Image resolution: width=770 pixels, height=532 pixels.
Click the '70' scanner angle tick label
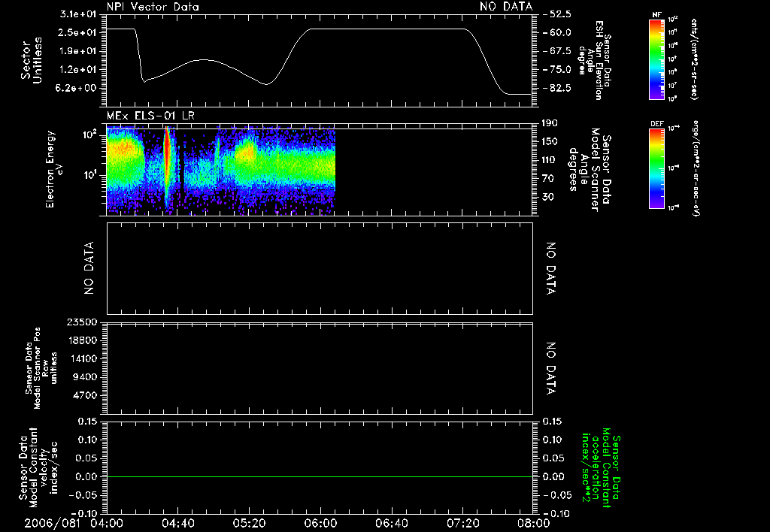[549, 179]
